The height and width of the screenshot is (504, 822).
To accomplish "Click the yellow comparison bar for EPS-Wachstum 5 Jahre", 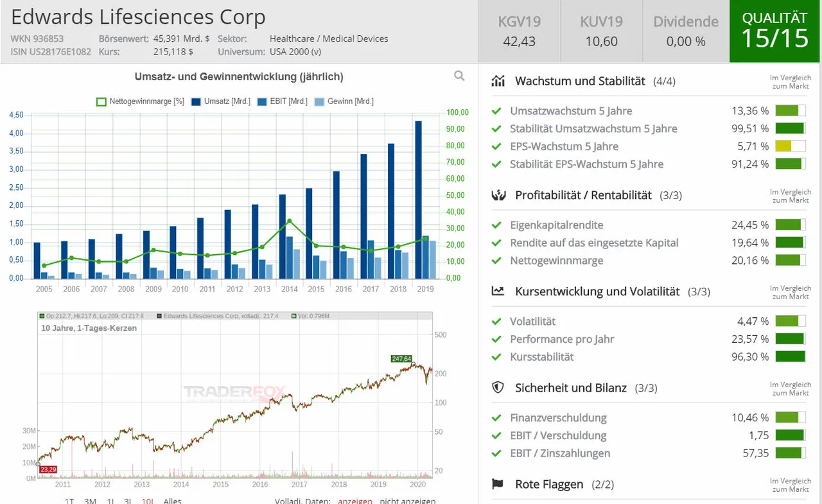I will (x=791, y=146).
